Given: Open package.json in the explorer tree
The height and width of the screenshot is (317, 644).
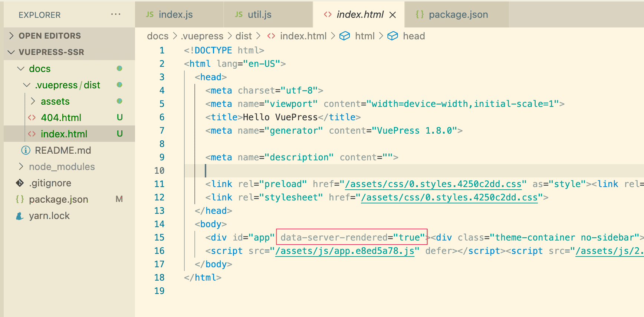Looking at the screenshot, I should pyautogui.click(x=59, y=199).
